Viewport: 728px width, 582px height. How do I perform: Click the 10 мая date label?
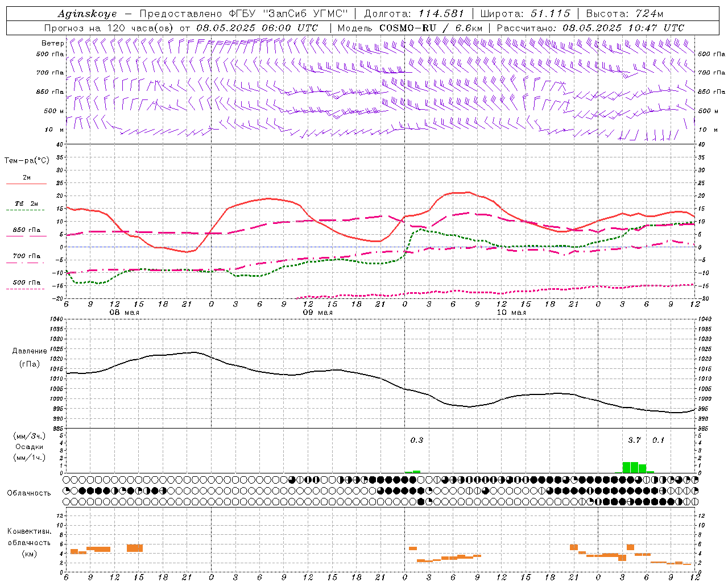(x=511, y=313)
